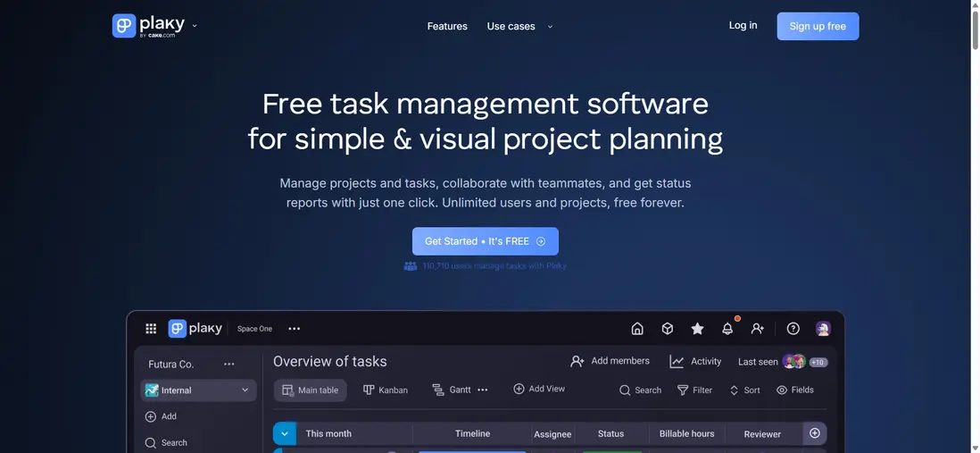Image resolution: width=980 pixels, height=453 pixels.
Task: Click the 110,710 users manage tasks text
Action: (494, 266)
